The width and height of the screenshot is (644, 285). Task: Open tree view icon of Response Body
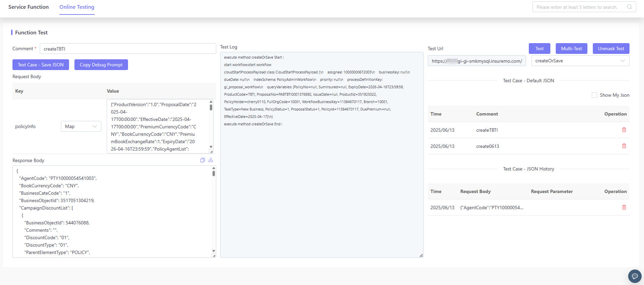[211, 160]
